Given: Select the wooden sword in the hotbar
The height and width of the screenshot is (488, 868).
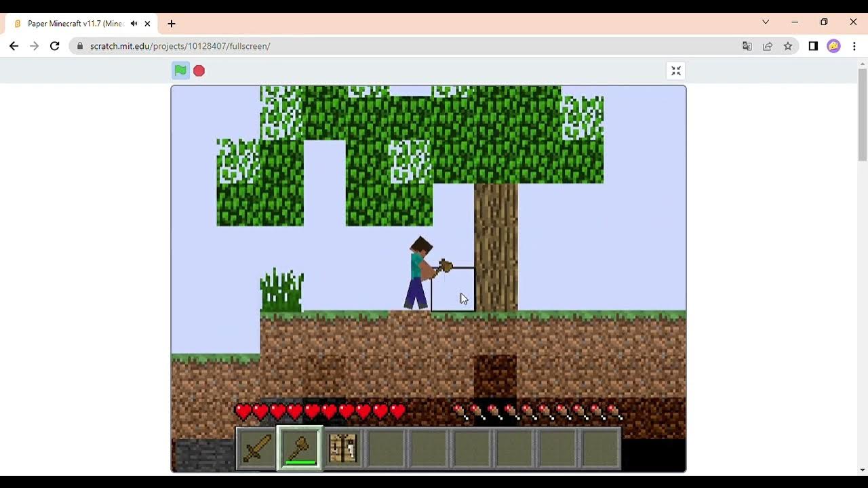Looking at the screenshot, I should [257, 448].
